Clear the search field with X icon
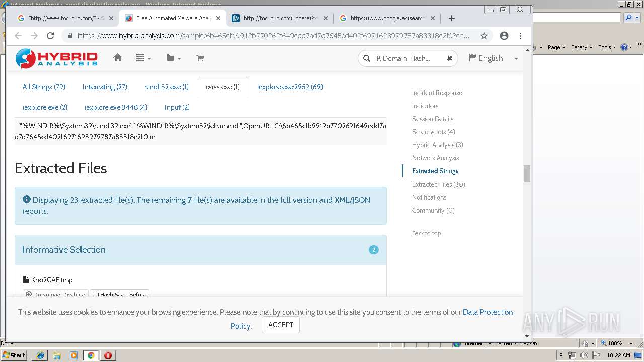This screenshot has height=362, width=644. pyautogui.click(x=450, y=58)
